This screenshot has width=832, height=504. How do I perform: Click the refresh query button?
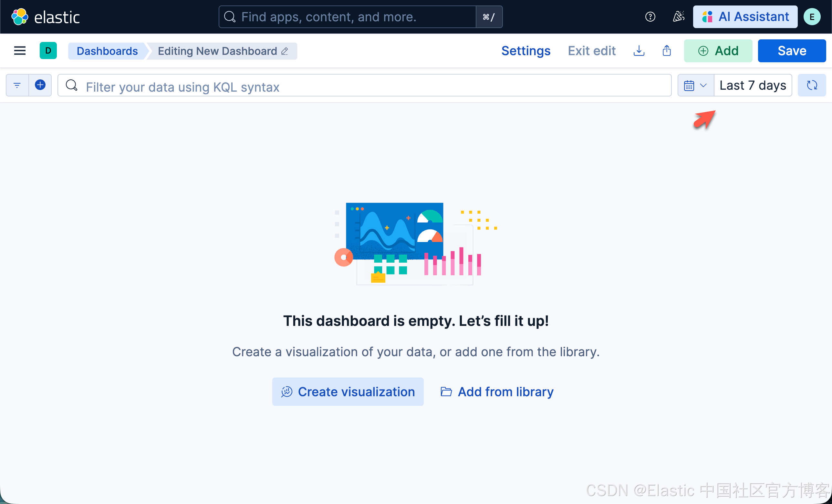[x=812, y=86]
